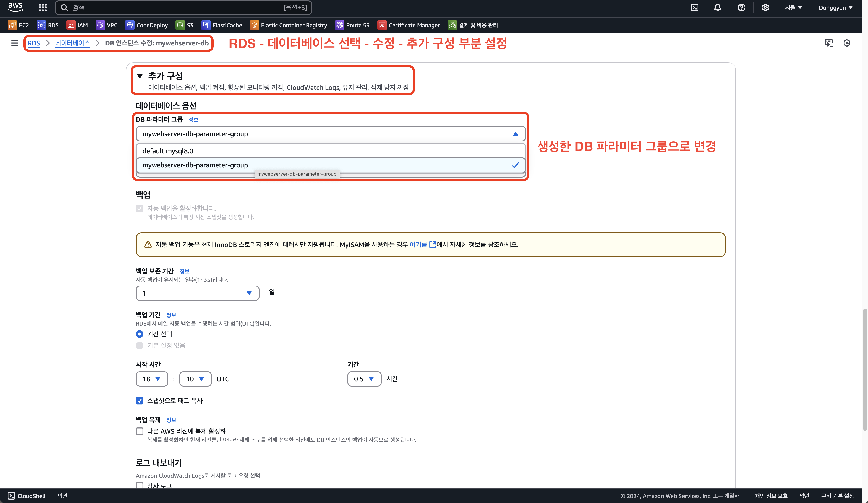The height and width of the screenshot is (503, 868).
Task: Enable 다른 AWS 리전에 복제 활성화 checkbox
Action: (x=140, y=431)
